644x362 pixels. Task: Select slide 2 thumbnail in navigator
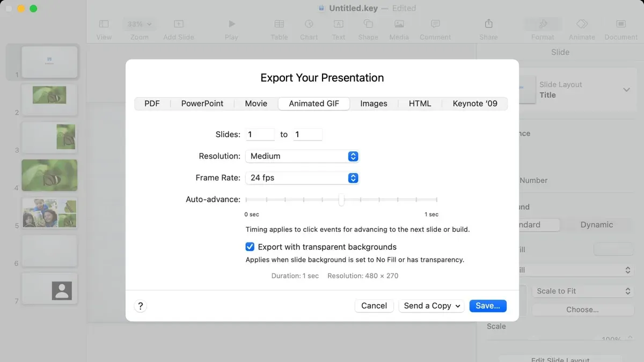pos(49,100)
